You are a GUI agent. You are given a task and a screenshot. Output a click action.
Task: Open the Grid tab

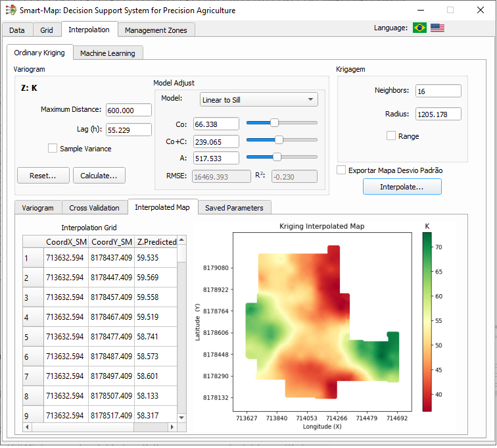pos(47,30)
